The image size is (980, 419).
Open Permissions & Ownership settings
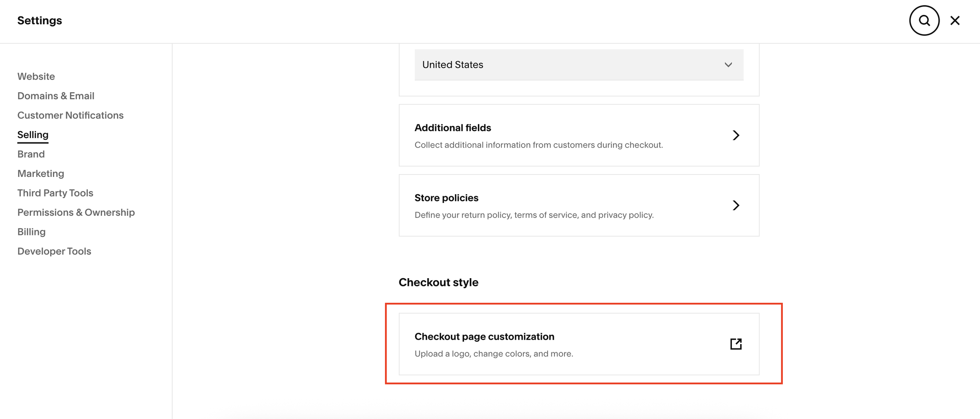tap(76, 212)
